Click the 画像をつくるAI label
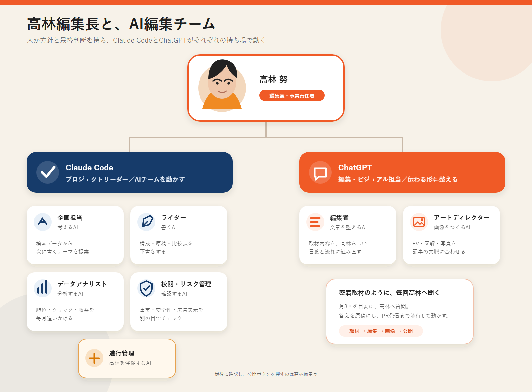 (x=452, y=227)
